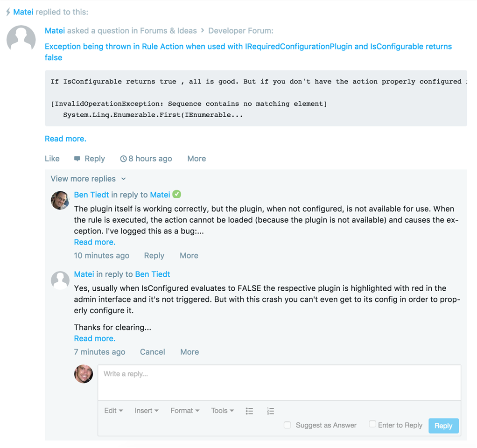477x448 pixels.
Task: Click inside the Write a reply field
Action: click(279, 383)
